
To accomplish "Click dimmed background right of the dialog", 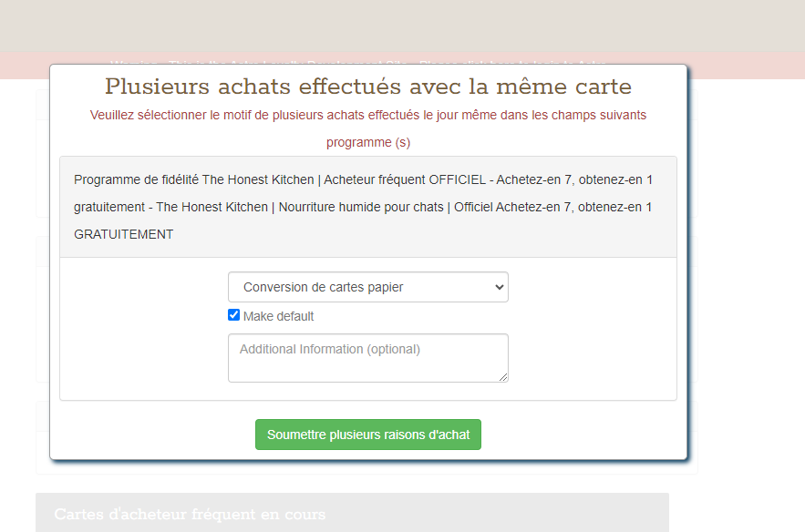I will (748, 273).
